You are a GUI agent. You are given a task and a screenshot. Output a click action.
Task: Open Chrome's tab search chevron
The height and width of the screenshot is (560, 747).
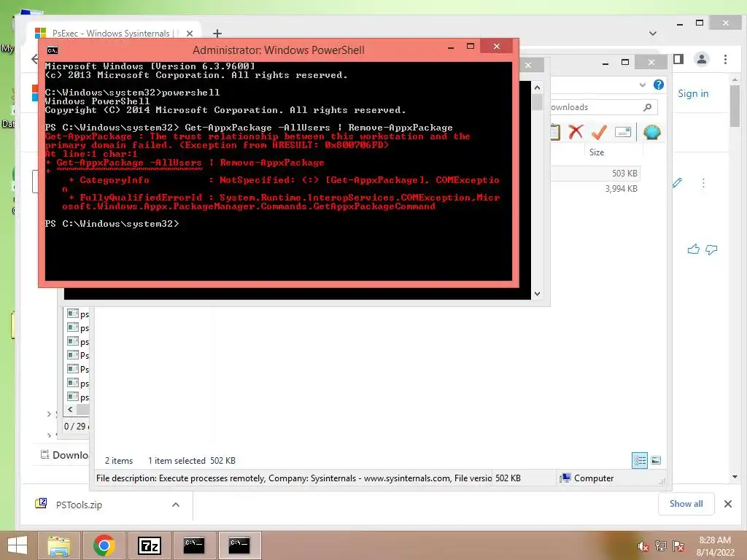[x=653, y=34]
